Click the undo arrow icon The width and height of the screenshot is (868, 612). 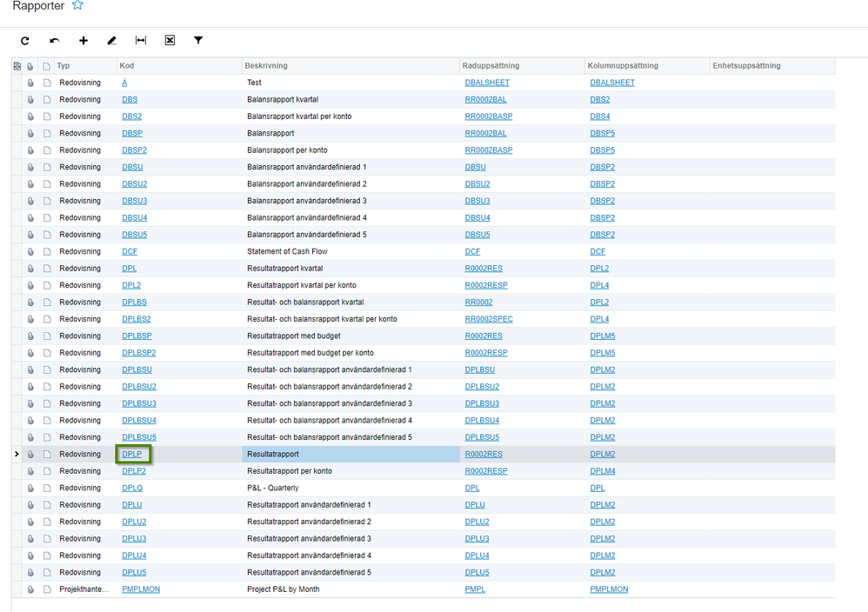pos(55,41)
